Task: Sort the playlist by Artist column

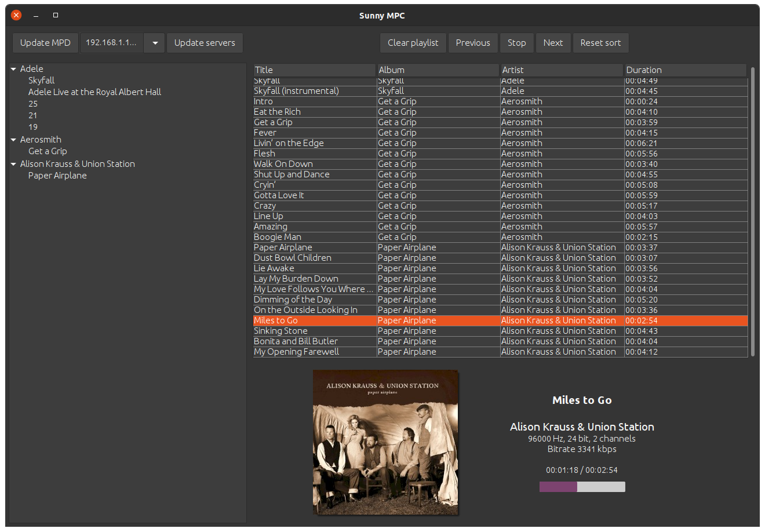Action: coord(562,70)
